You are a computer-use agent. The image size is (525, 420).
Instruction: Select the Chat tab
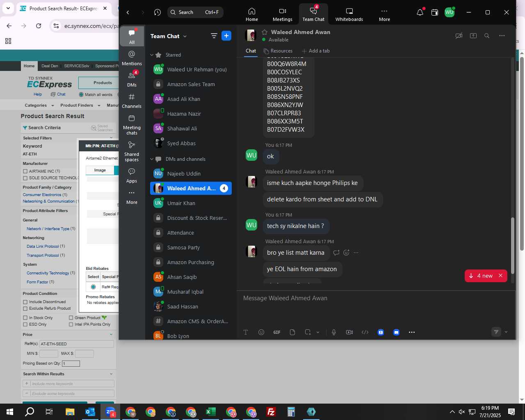click(251, 51)
